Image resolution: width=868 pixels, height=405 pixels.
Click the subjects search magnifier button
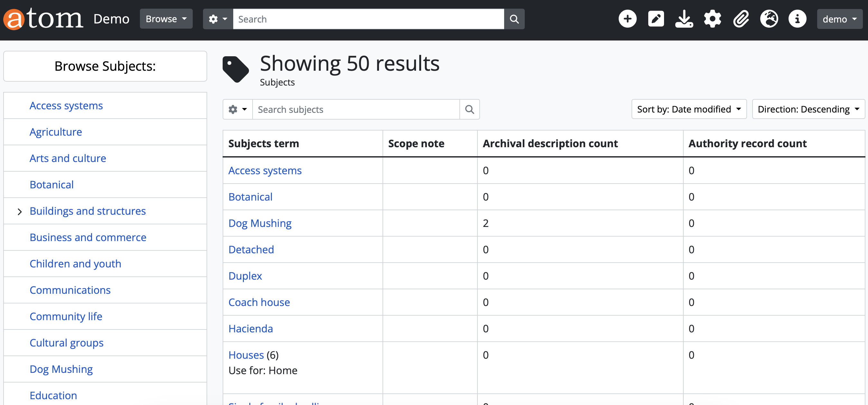[469, 109]
